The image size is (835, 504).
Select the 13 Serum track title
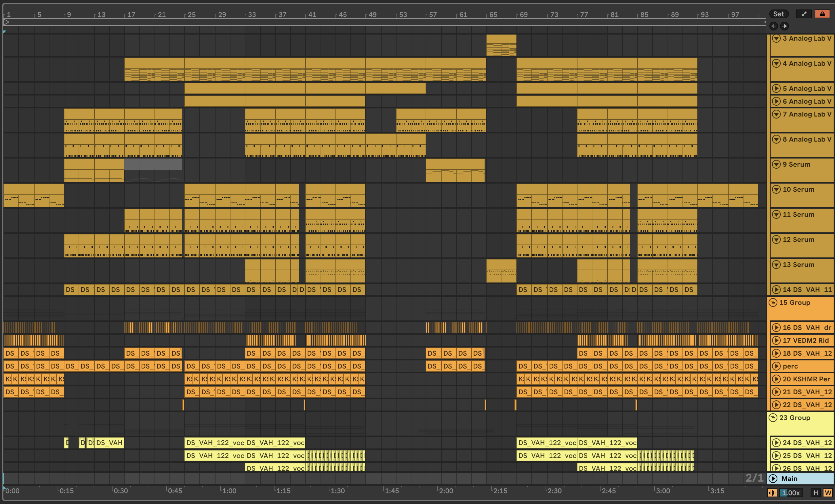click(798, 265)
